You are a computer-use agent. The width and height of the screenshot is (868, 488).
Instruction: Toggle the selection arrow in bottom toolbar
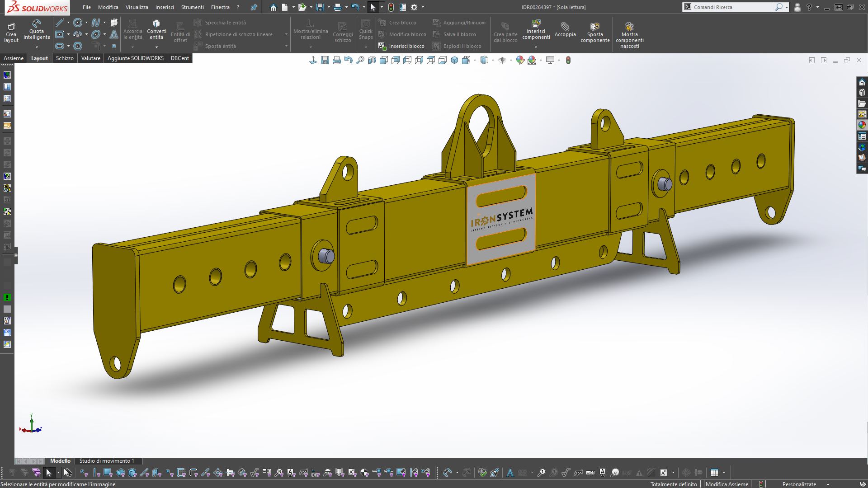(49, 473)
